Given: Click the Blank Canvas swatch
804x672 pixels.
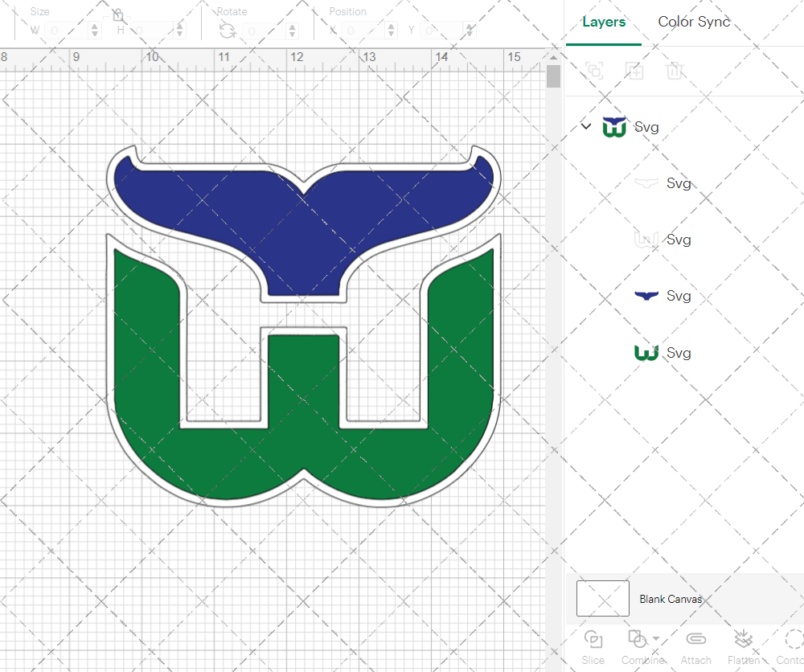Looking at the screenshot, I should [x=603, y=598].
